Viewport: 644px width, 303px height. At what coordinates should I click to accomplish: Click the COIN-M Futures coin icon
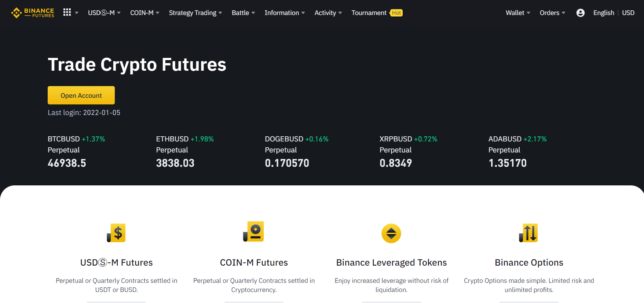coord(254,232)
